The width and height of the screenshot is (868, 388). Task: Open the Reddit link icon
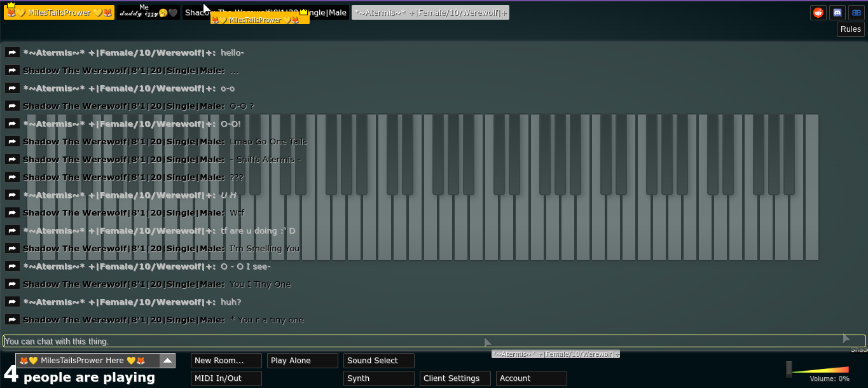[x=818, y=13]
